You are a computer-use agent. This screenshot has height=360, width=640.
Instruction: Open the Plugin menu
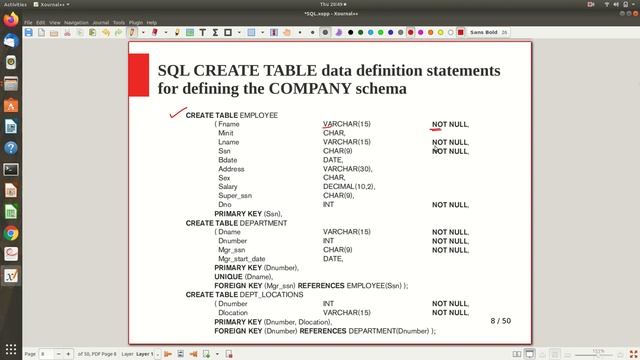(136, 22)
